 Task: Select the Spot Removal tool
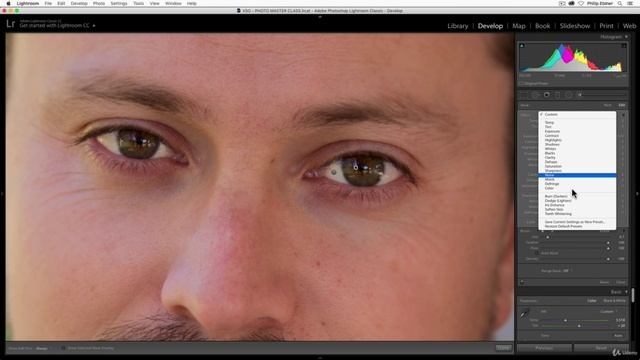[x=535, y=95]
